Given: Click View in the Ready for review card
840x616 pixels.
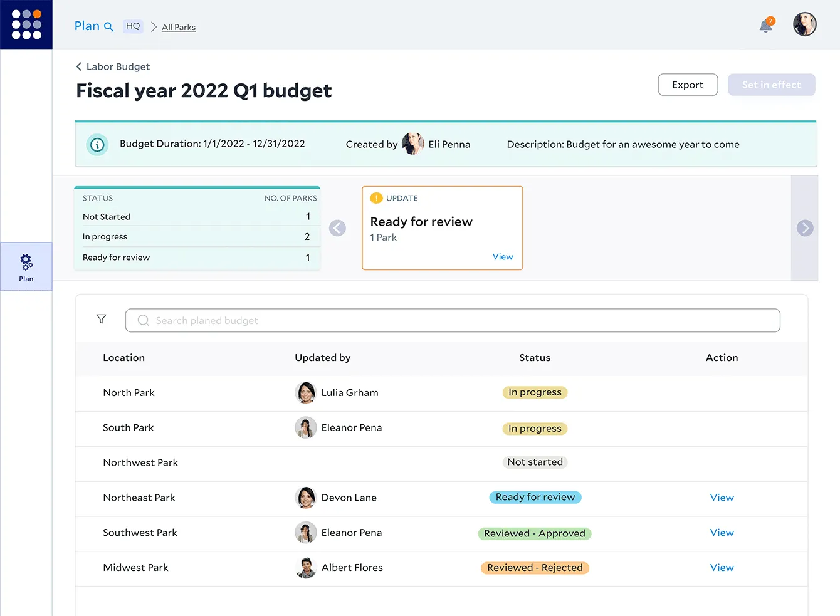Looking at the screenshot, I should coord(502,257).
